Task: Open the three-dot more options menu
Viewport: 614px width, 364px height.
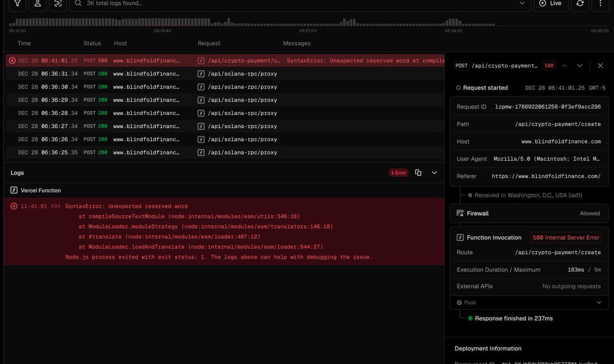Action: pyautogui.click(x=600, y=4)
